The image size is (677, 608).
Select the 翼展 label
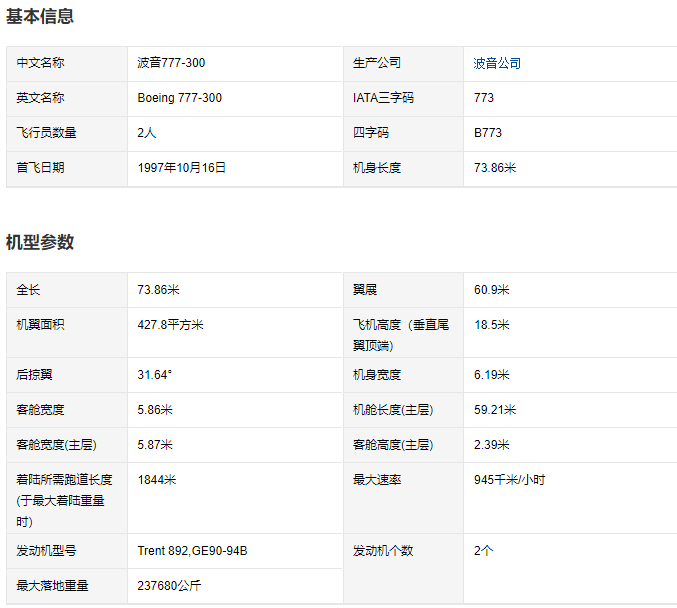coord(364,290)
